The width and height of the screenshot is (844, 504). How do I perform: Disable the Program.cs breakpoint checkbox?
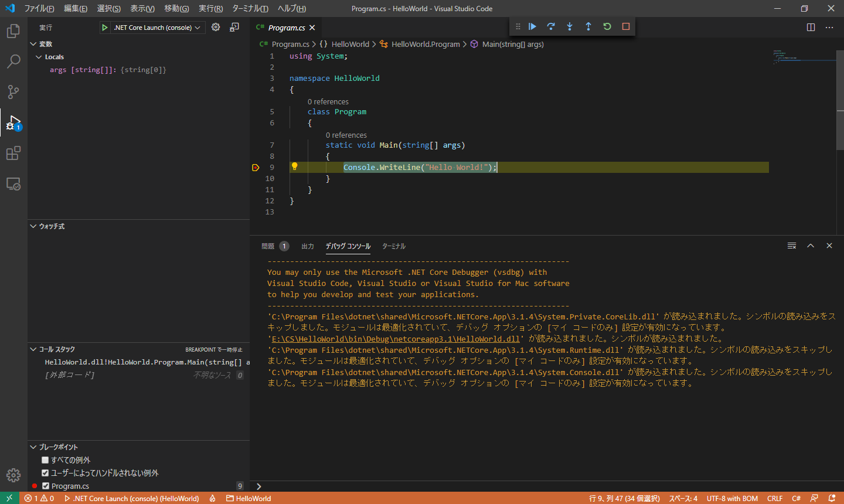click(x=46, y=486)
